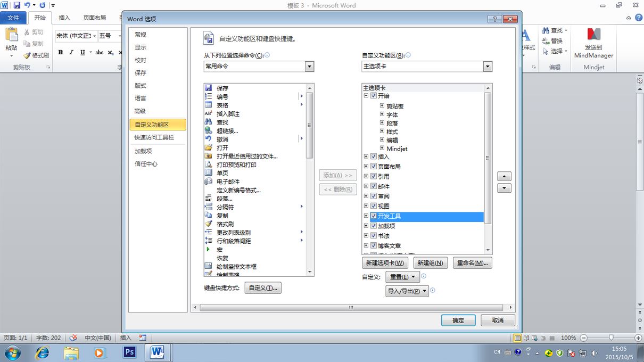Collapse the 开始 tree node
Image resolution: width=644 pixels, height=362 pixels.
click(x=366, y=96)
